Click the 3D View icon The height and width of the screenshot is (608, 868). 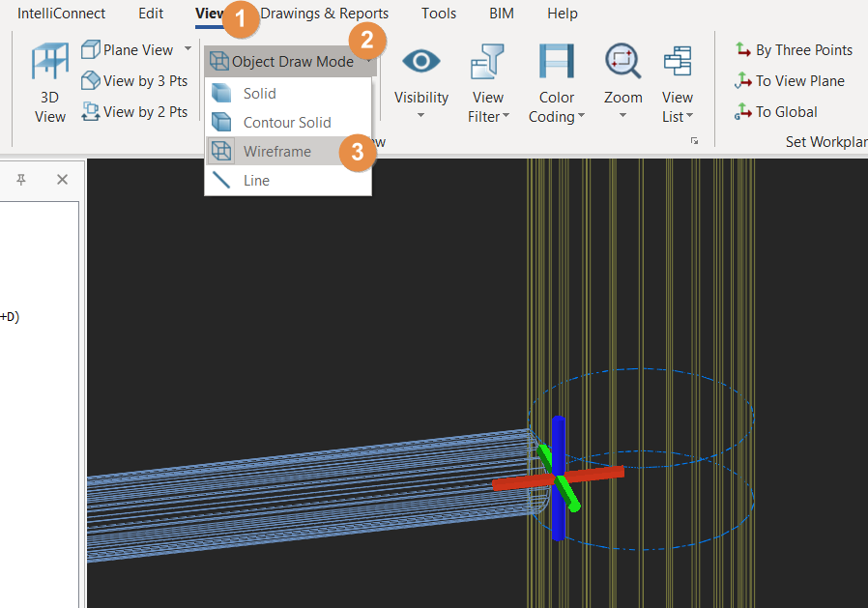tap(49, 64)
